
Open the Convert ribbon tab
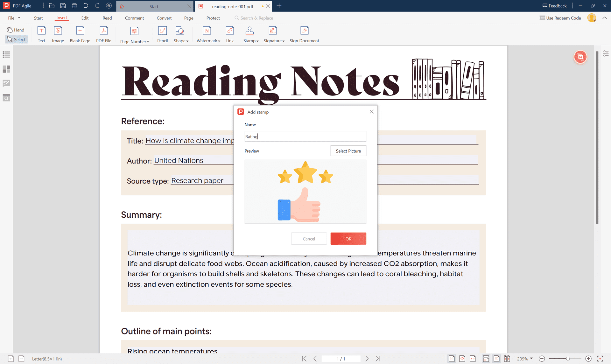tap(164, 18)
